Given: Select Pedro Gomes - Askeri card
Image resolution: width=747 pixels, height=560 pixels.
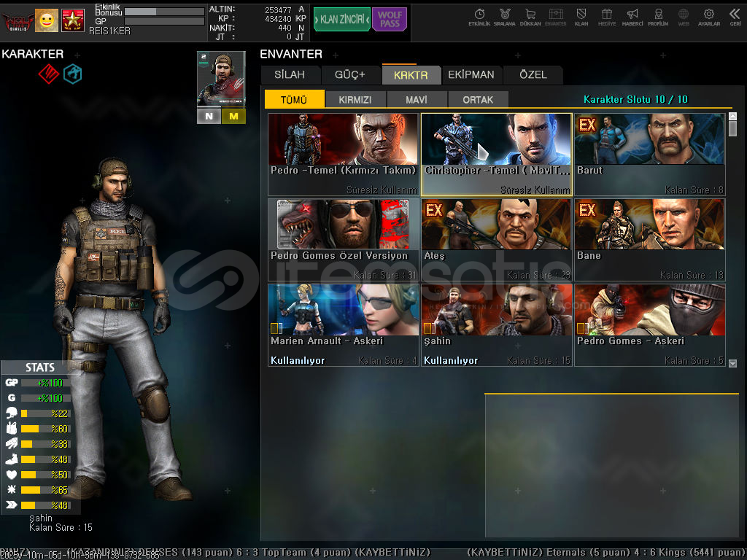Looking at the screenshot, I should (650, 325).
